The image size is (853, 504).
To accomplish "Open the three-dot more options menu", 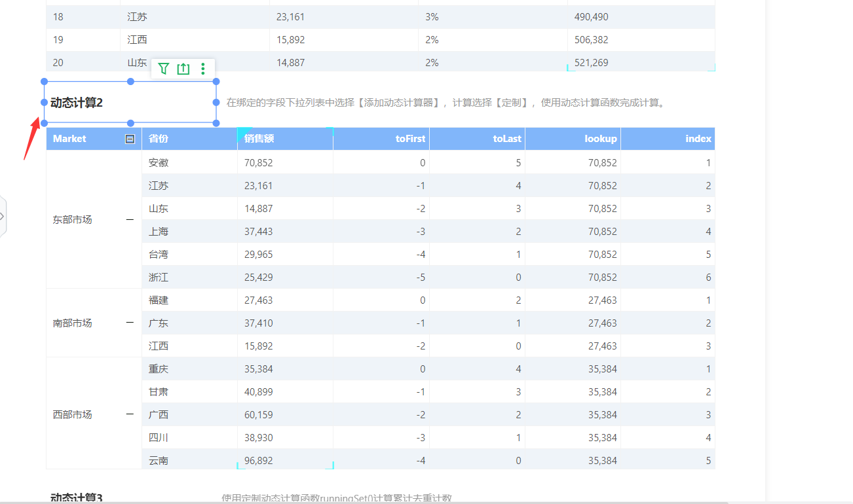I will [x=203, y=69].
